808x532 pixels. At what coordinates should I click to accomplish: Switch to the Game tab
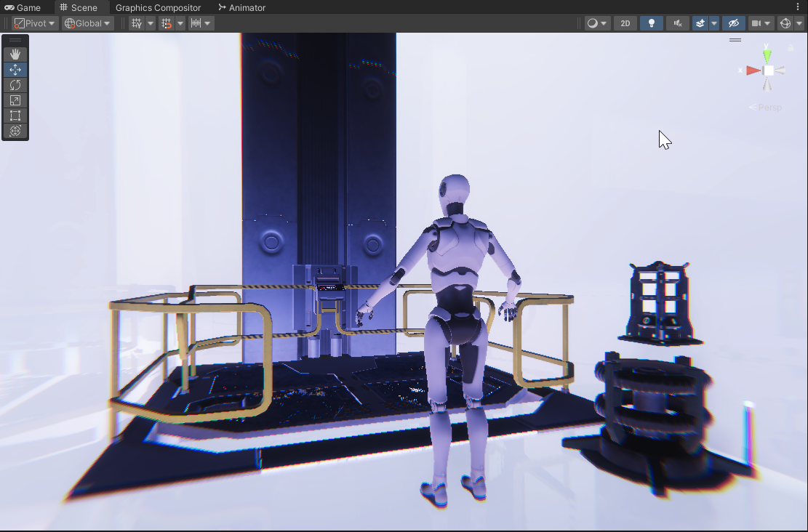tap(22, 8)
